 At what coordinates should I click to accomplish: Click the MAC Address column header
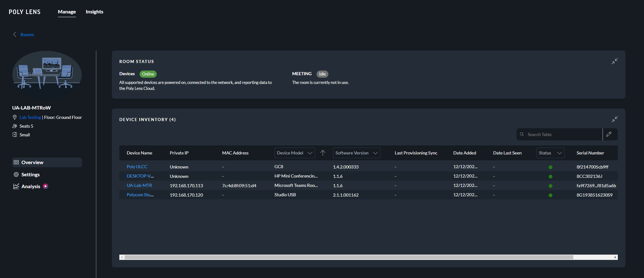235,153
